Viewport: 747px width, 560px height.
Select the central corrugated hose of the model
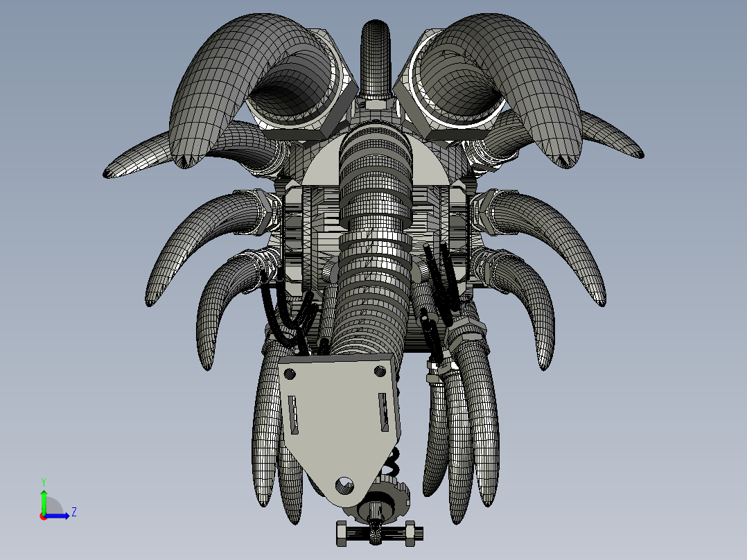375,238
